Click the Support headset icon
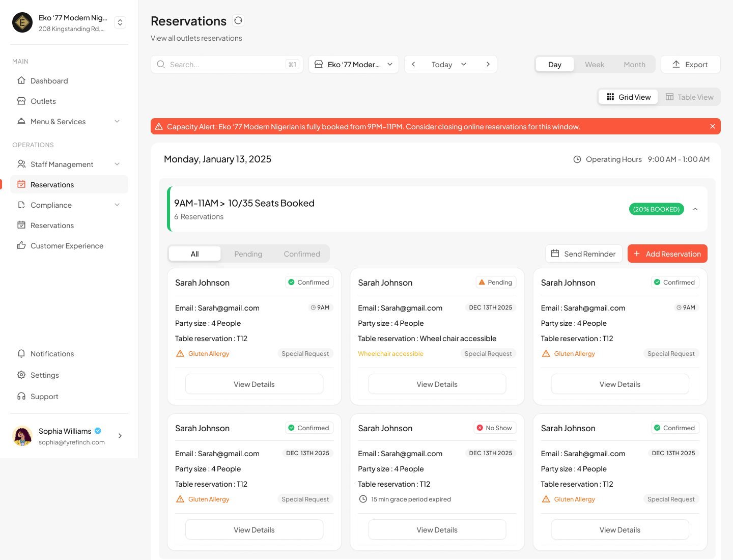Viewport: 733px width, 560px height. (x=21, y=396)
